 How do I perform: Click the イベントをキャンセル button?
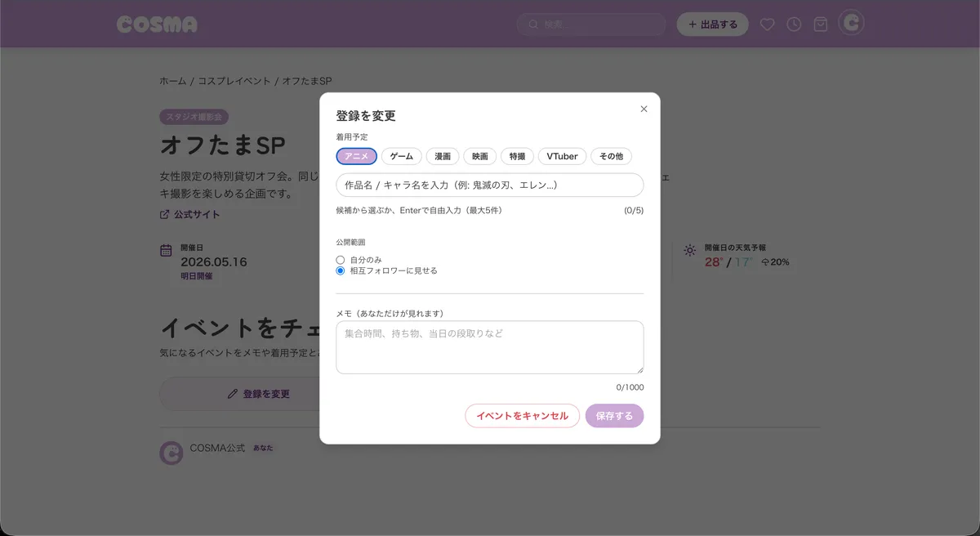pos(523,416)
